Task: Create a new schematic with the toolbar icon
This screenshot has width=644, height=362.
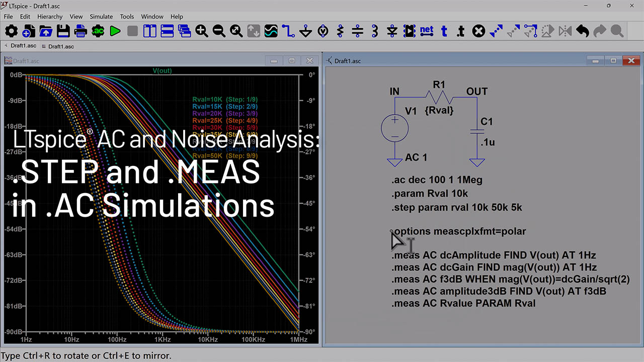Action: click(28, 31)
